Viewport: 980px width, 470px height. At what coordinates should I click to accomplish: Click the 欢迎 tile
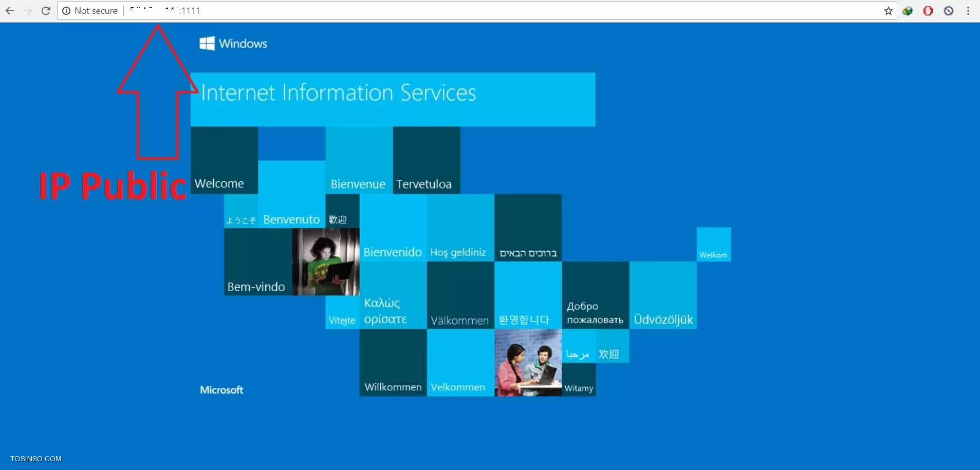[x=613, y=346]
